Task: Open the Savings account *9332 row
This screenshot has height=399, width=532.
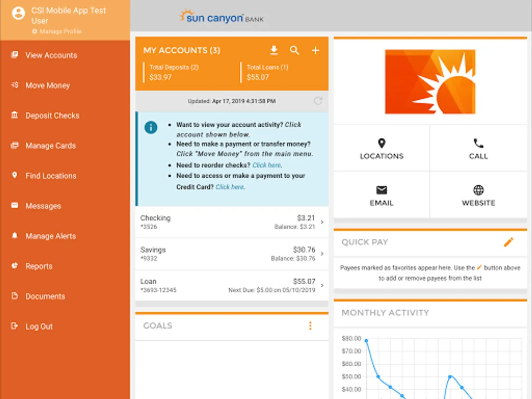Action: (232, 254)
